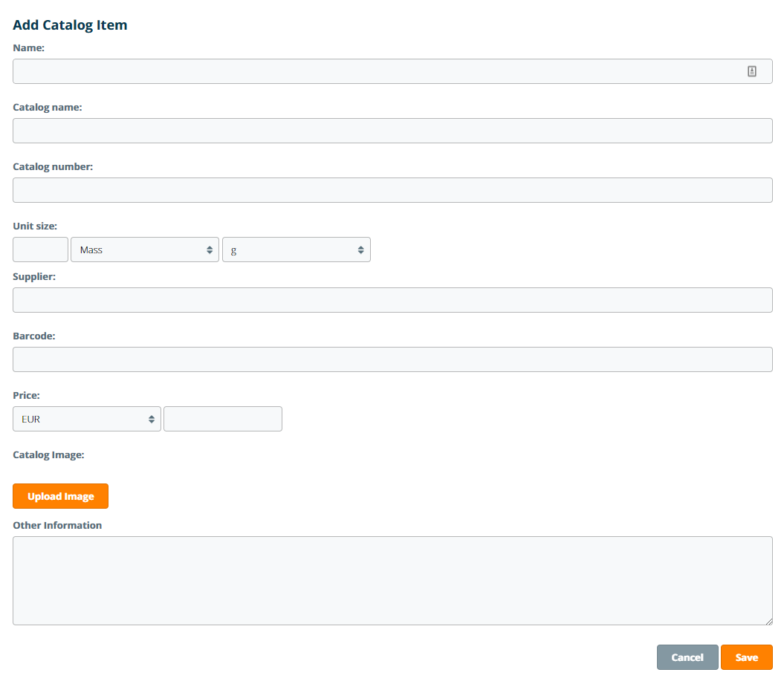This screenshot has width=784, height=681.
Task: Grab the Other Information resize handle
Action: 768,621
